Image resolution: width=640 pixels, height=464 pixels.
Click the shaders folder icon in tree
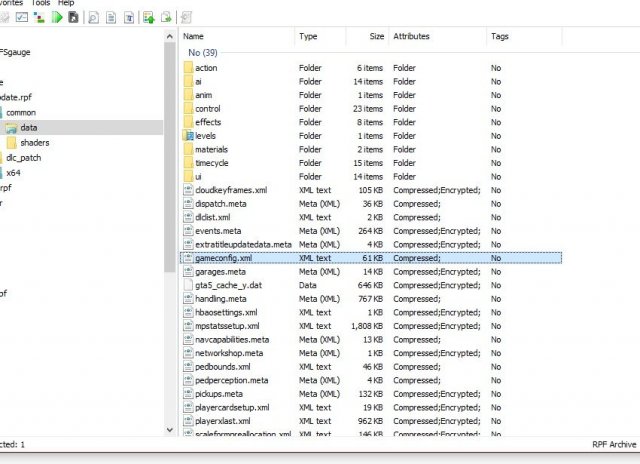[x=11, y=143]
